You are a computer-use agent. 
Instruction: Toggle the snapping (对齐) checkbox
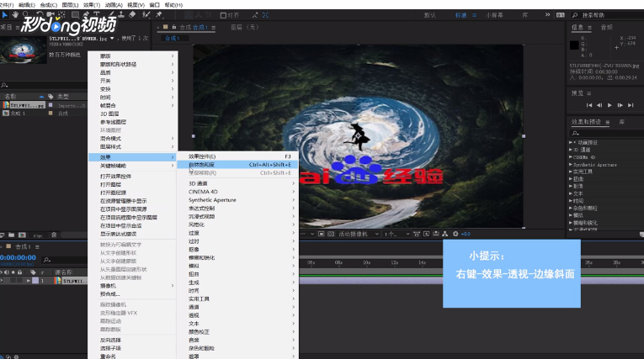223,15
